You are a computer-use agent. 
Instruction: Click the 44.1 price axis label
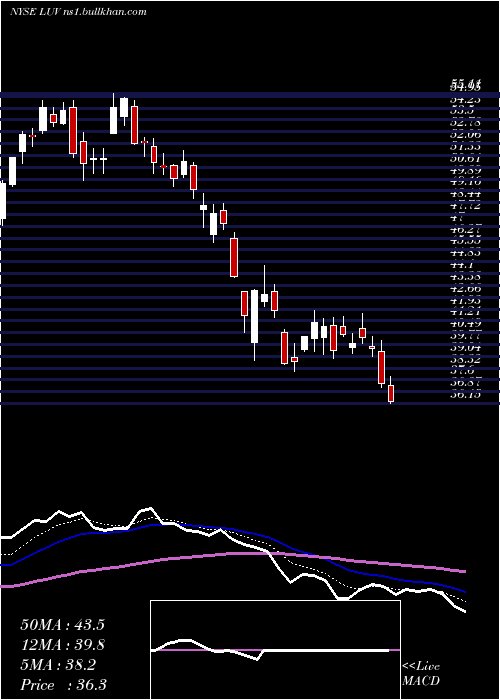462,265
